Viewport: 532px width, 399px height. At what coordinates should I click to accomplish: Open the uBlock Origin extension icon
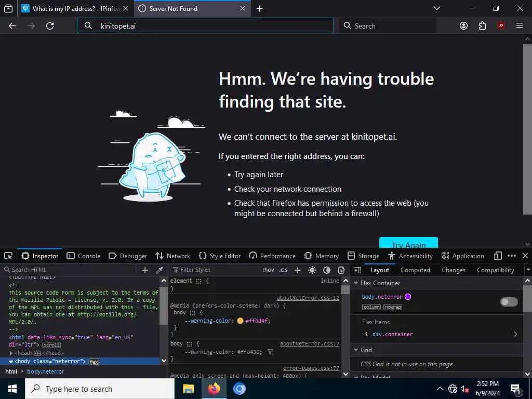(x=501, y=26)
